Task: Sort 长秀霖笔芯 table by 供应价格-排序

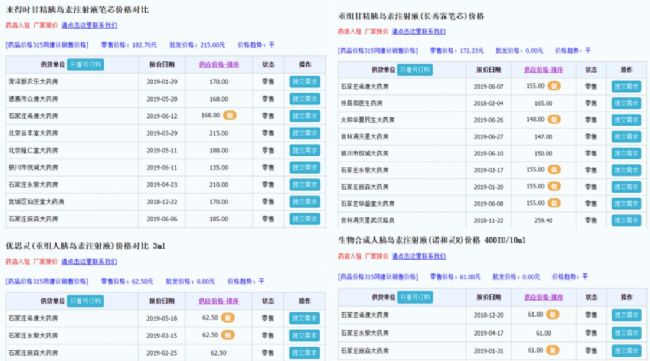Action: [x=543, y=70]
